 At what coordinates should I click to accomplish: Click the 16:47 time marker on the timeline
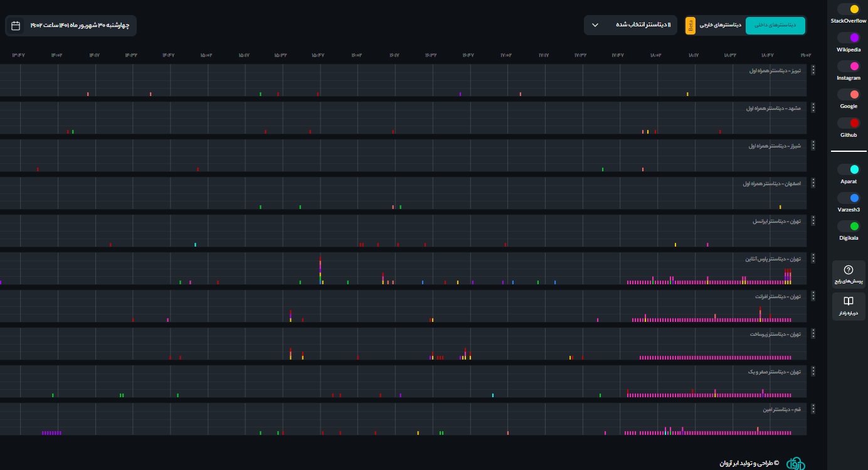(x=468, y=55)
